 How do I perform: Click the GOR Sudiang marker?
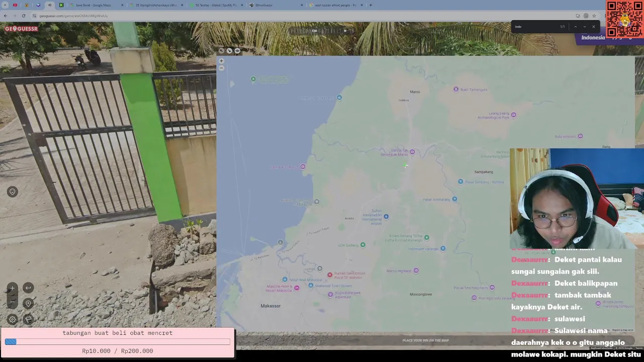point(362,245)
